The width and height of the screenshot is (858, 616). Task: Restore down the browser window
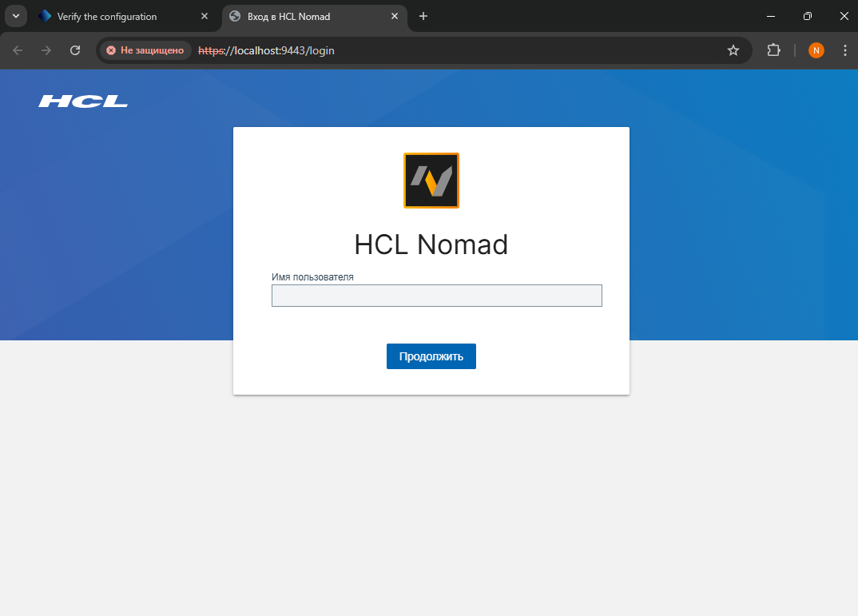pyautogui.click(x=808, y=17)
